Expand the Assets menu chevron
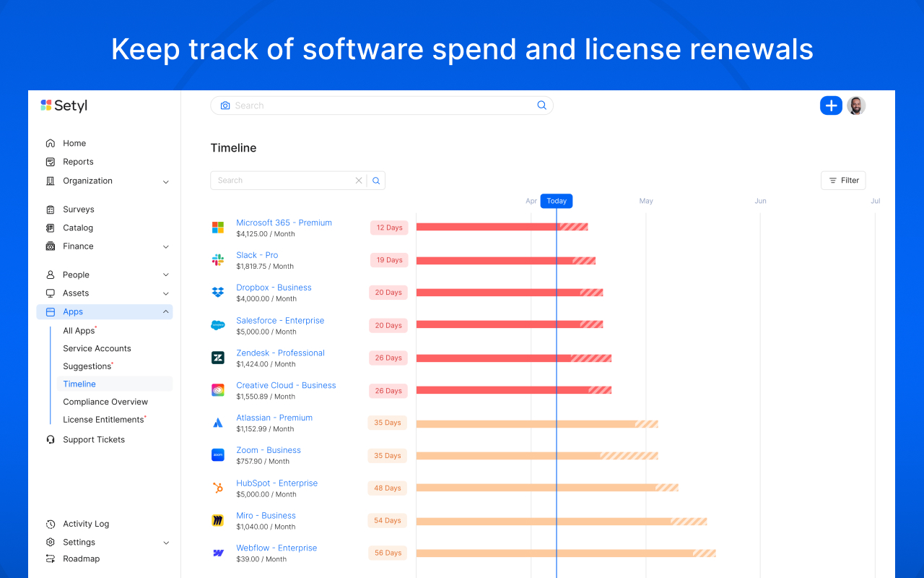924x578 pixels. click(166, 293)
